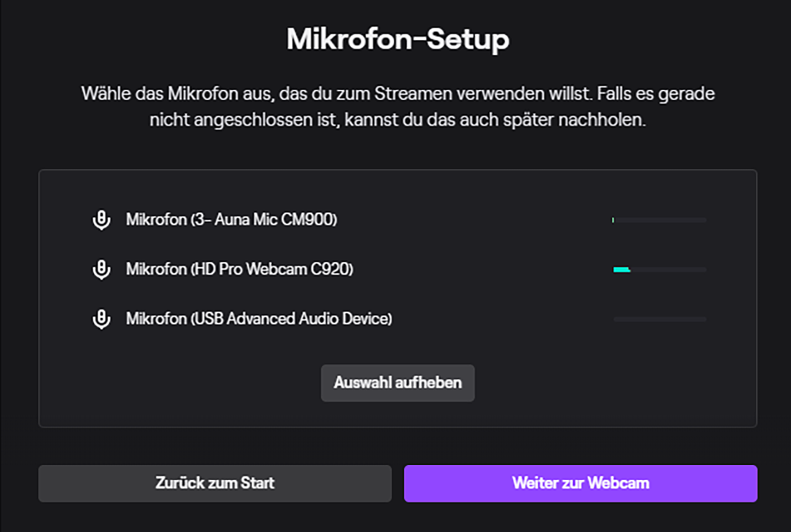This screenshot has width=791, height=532.
Task: Click the cyan filled part of C920 level meter
Action: click(621, 270)
